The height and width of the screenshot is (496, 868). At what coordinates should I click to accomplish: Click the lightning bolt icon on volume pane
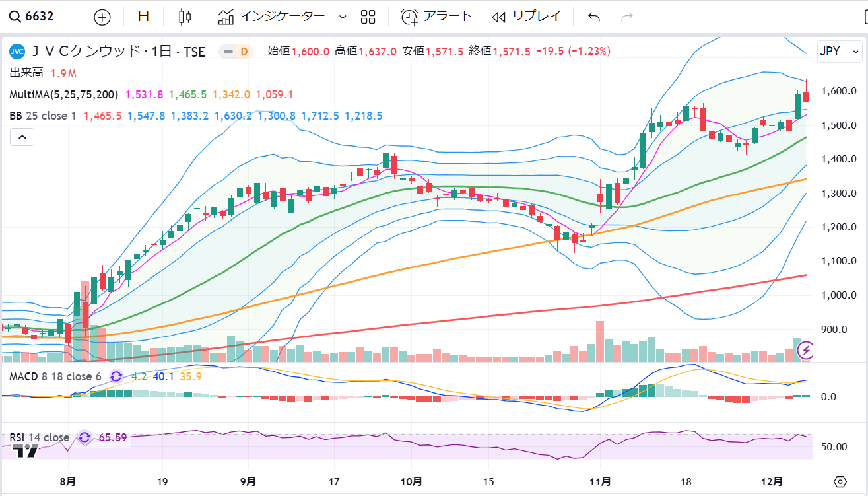[807, 350]
